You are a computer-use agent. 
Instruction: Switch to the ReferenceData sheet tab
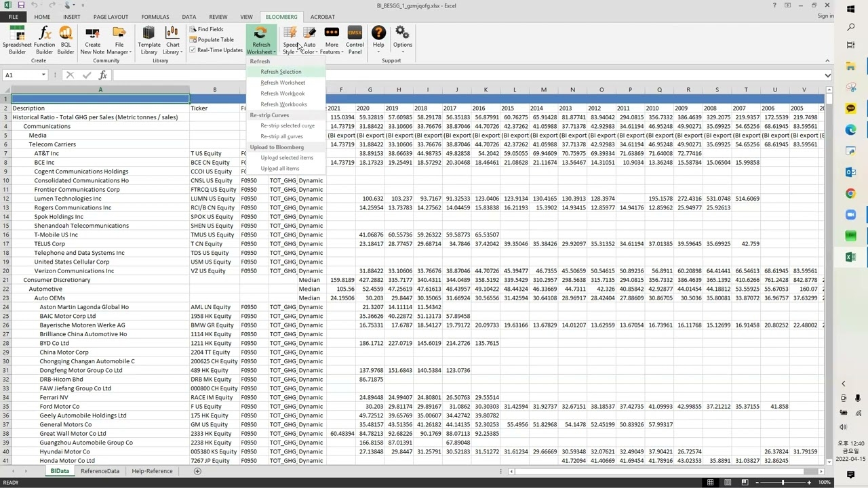pos(100,470)
